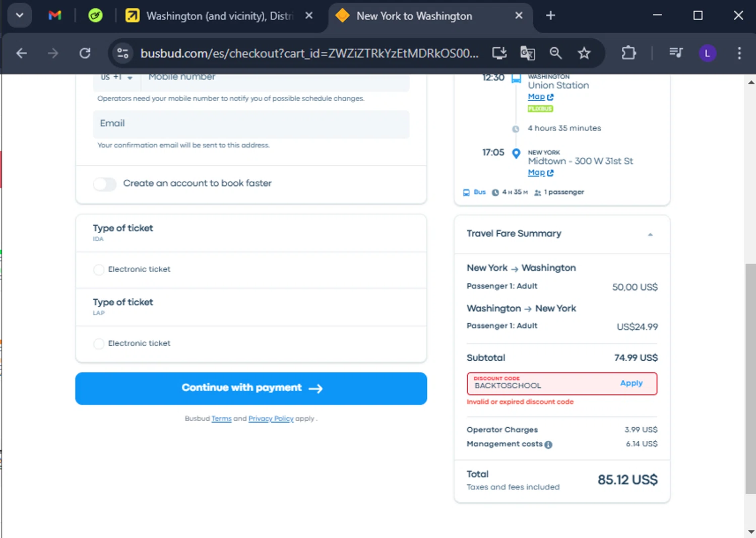This screenshot has height=538, width=756.
Task: Open a new browser tab
Action: (550, 16)
